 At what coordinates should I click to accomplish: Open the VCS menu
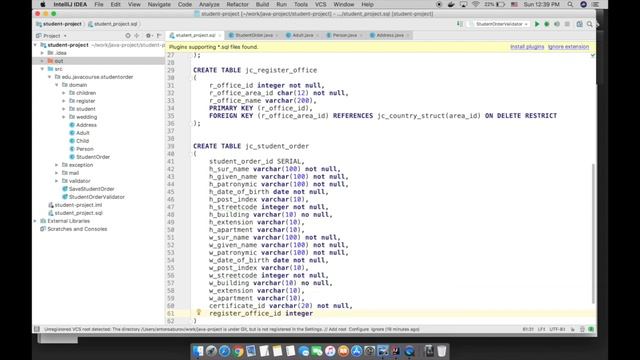320,4
